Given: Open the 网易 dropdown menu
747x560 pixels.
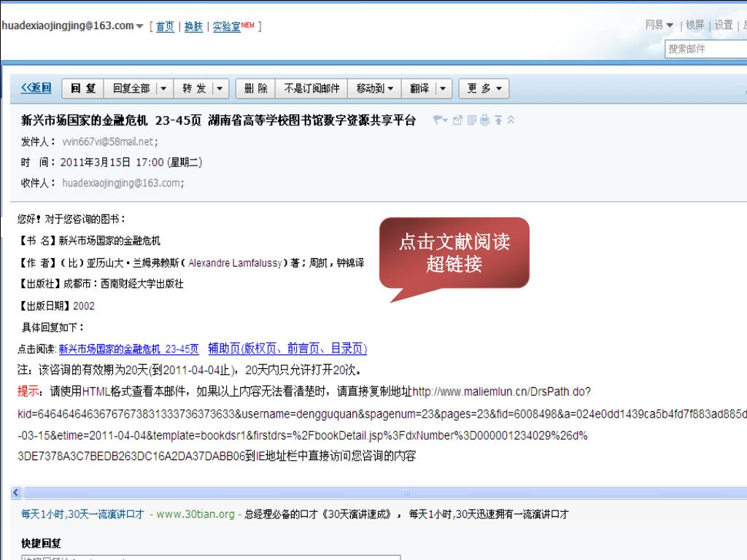Looking at the screenshot, I should click(x=659, y=25).
